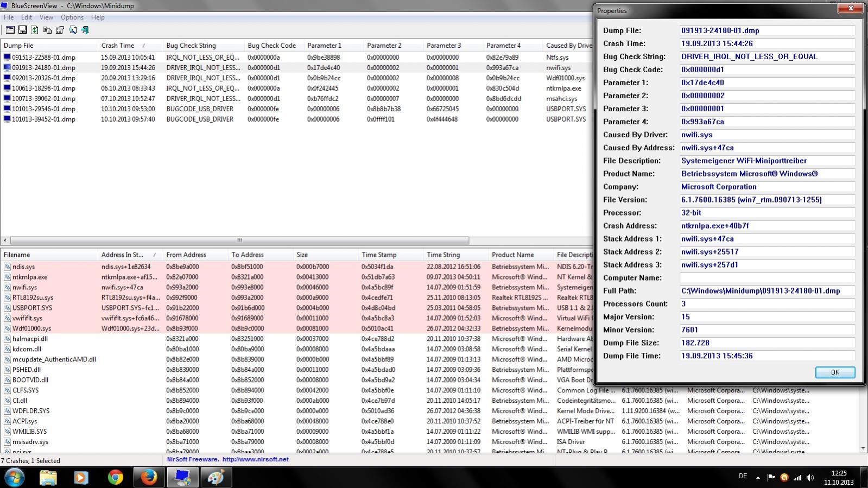Image resolution: width=868 pixels, height=488 pixels.
Task: Click the dump icon beside 091513-22588-01.dmp
Action: [x=7, y=57]
